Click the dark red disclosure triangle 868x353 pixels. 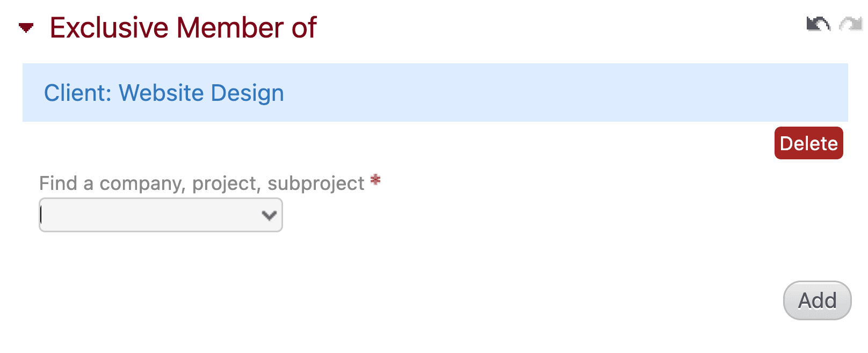pos(26,27)
